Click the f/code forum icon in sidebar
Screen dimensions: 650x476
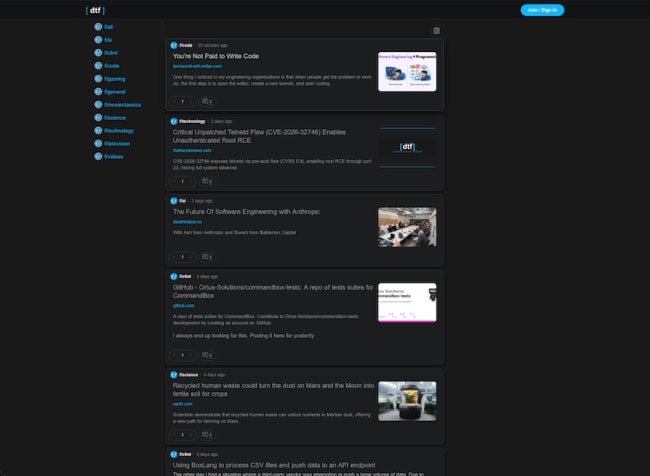98,66
